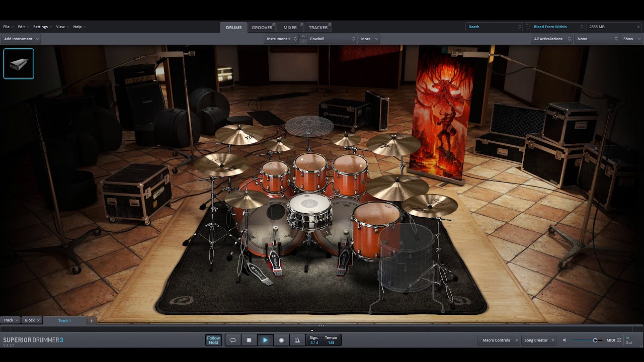
Task: Select the snare drum in kit
Action: [309, 211]
